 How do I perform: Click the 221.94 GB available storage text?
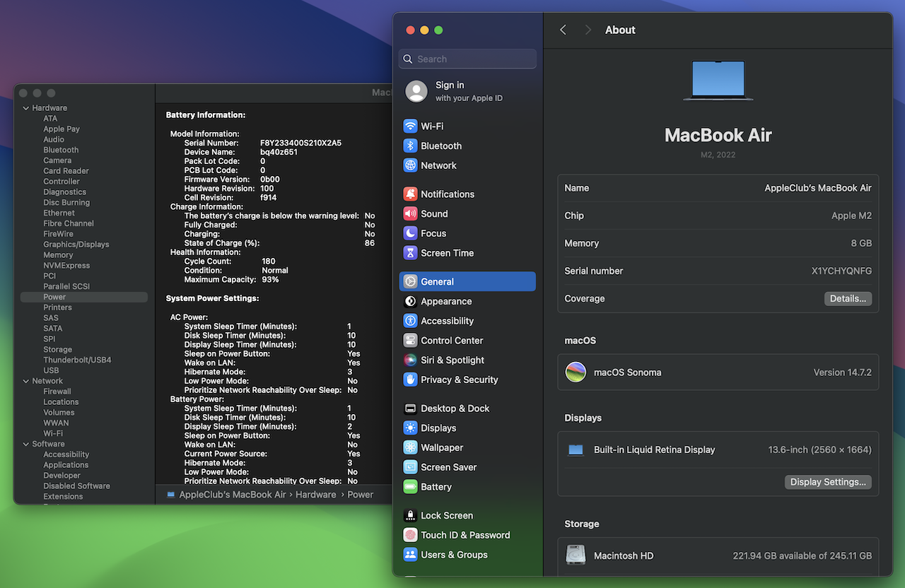(x=802, y=556)
